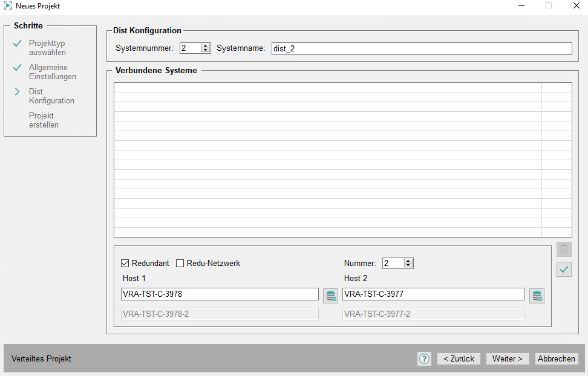The image size is (588, 376).
Task: Increase Nummer value with up arrow
Action: pyautogui.click(x=408, y=261)
